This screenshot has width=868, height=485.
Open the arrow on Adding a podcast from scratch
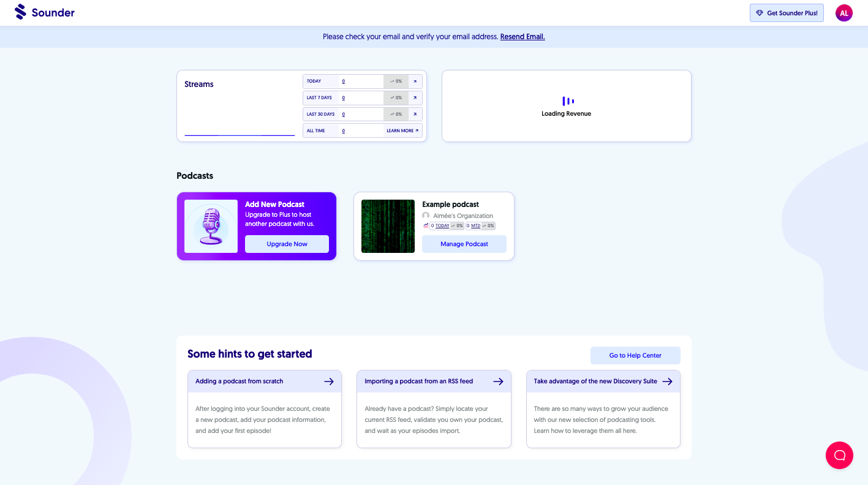[329, 381]
